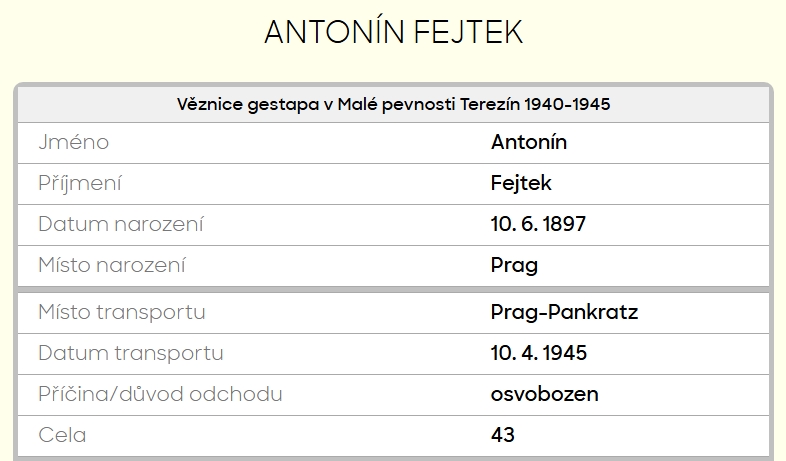Click the 'Místo narození' label
The image size is (786, 461).
pyautogui.click(x=112, y=265)
